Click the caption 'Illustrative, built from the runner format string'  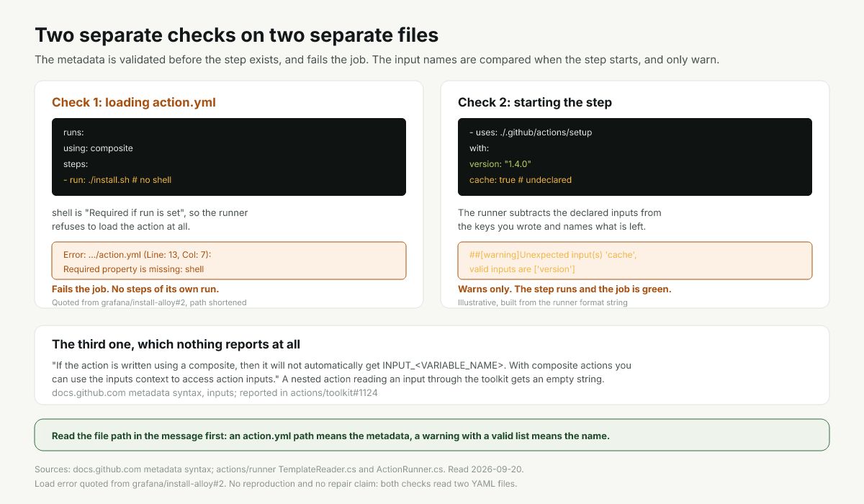tap(543, 302)
